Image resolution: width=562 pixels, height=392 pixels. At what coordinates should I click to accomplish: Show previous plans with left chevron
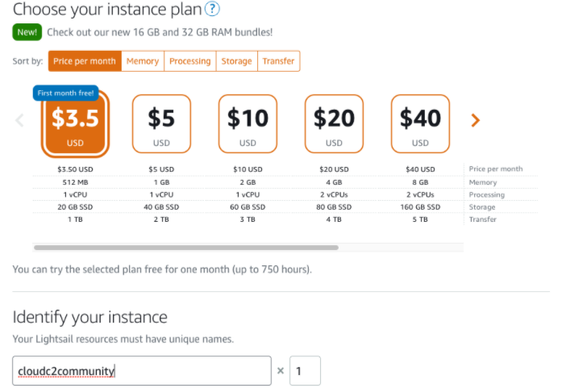pyautogui.click(x=20, y=120)
